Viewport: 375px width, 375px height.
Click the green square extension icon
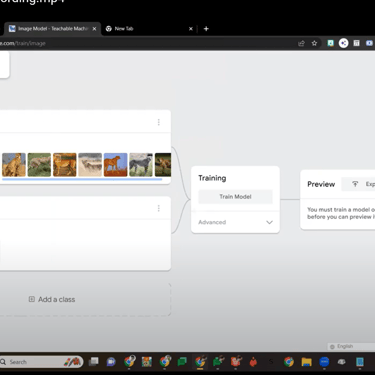pyautogui.click(x=330, y=43)
